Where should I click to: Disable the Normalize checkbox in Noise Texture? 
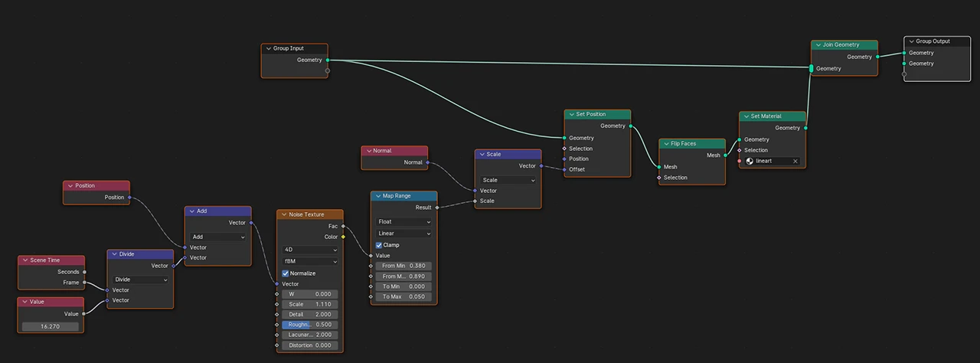pyautogui.click(x=286, y=273)
